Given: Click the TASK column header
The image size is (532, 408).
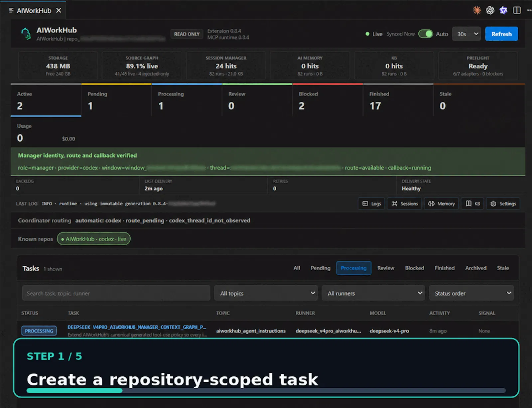Looking at the screenshot, I should [73, 313].
